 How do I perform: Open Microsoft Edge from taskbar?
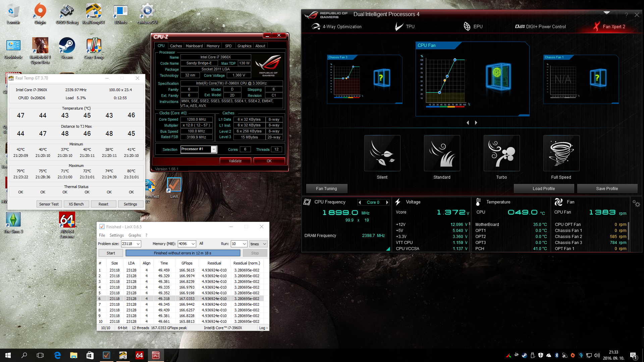(57, 355)
